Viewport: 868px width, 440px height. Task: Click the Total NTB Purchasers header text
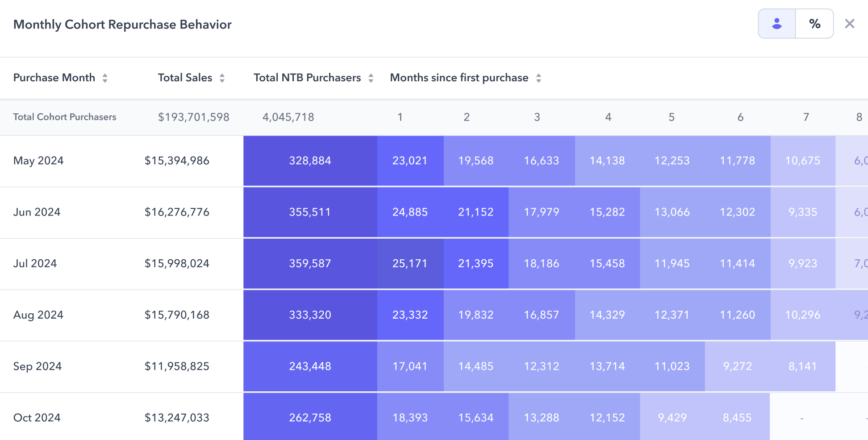click(x=307, y=78)
